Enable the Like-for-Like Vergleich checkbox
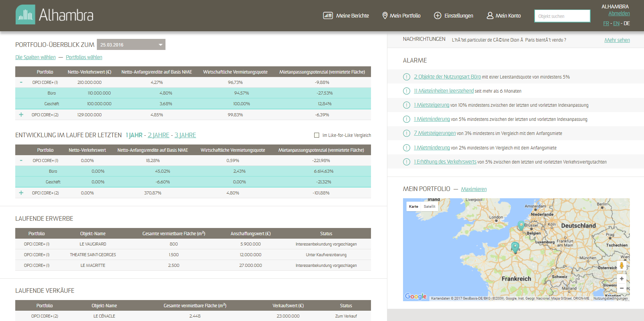This screenshot has width=644, height=321. pos(316,135)
